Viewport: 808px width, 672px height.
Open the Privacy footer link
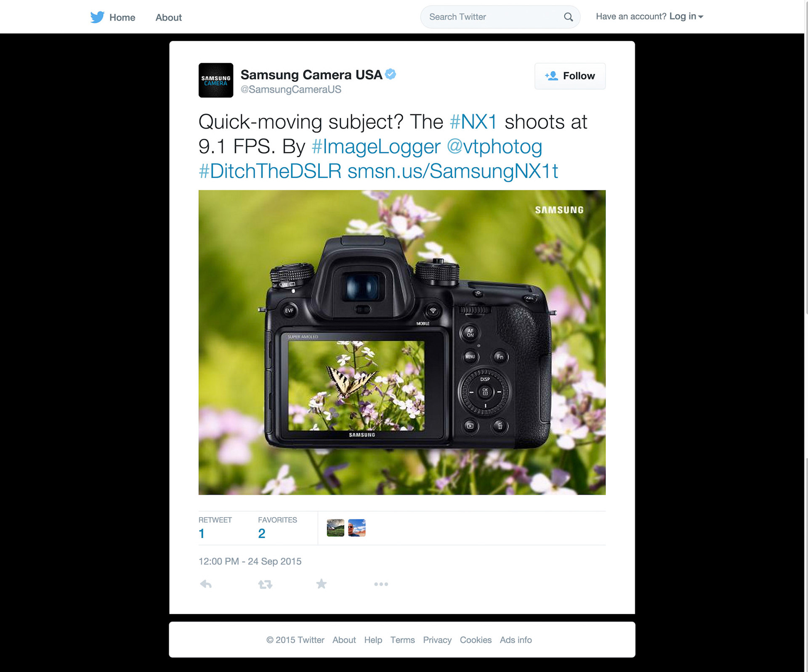click(x=437, y=640)
